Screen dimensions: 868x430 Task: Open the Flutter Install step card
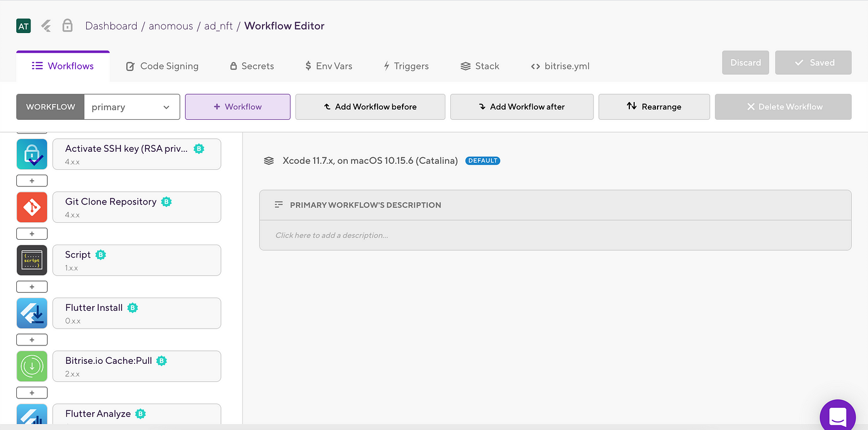[x=137, y=313]
